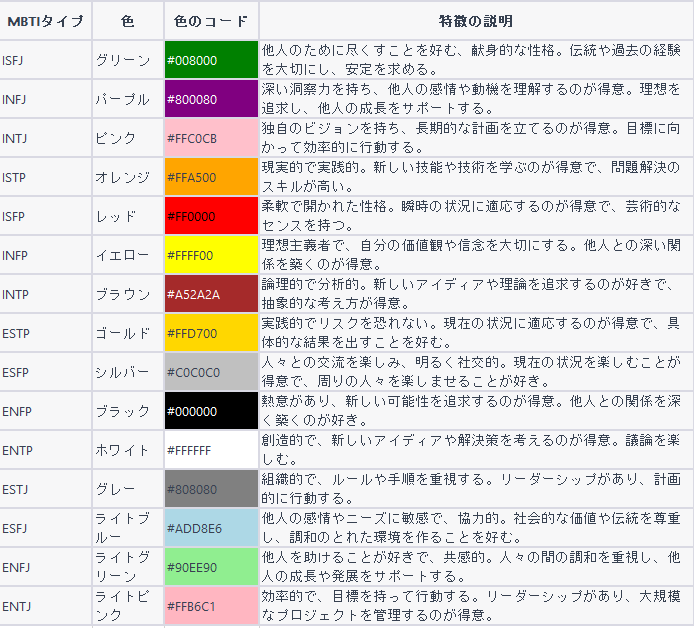Click the INFP description starting 理想主義者で
Screen dimensions: 694x628
[x=476, y=255]
